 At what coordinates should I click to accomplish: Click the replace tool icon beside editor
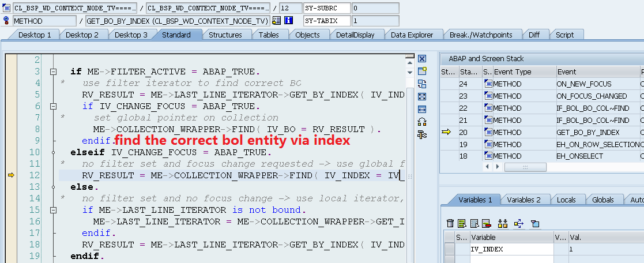click(x=422, y=84)
